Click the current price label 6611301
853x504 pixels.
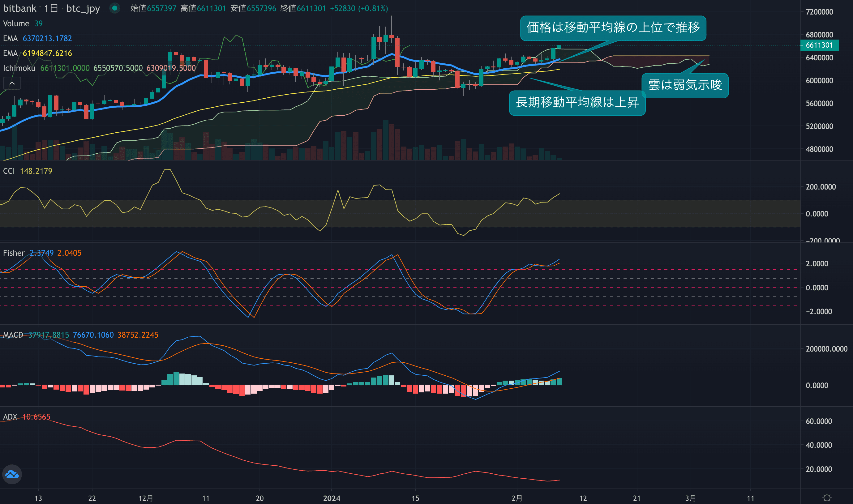(819, 45)
